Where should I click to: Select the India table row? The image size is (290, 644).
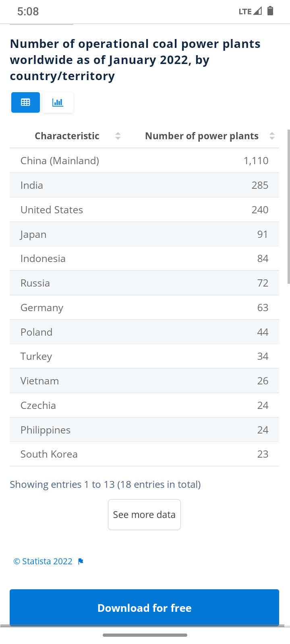tap(144, 185)
